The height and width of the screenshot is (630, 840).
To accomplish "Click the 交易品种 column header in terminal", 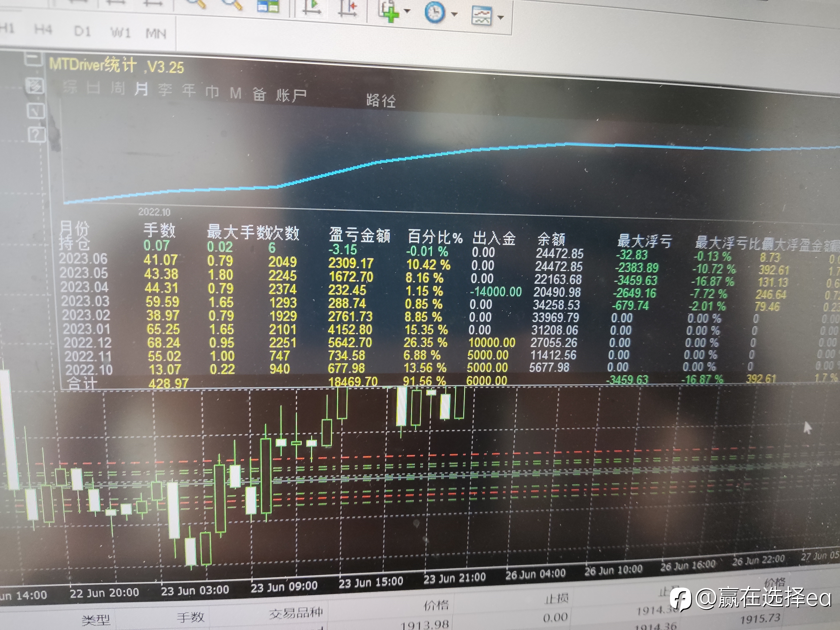I will (296, 613).
